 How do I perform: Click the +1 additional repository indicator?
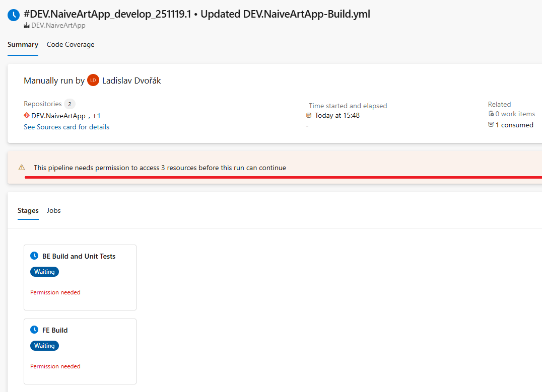coord(96,116)
